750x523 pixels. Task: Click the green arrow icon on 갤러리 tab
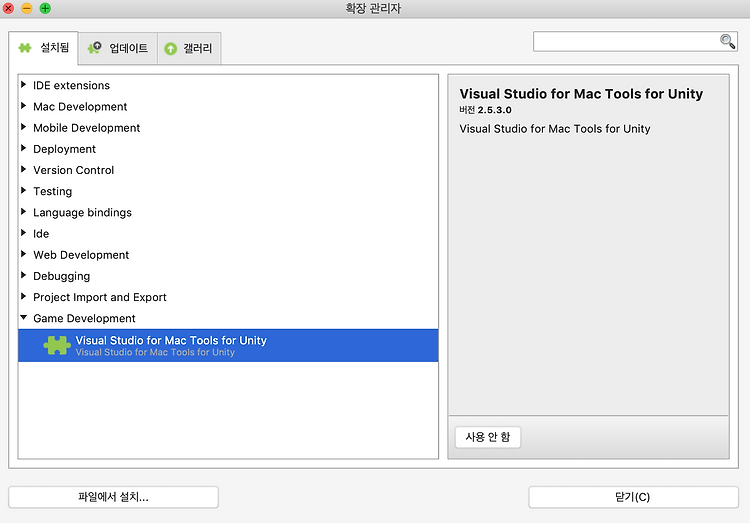[170, 48]
